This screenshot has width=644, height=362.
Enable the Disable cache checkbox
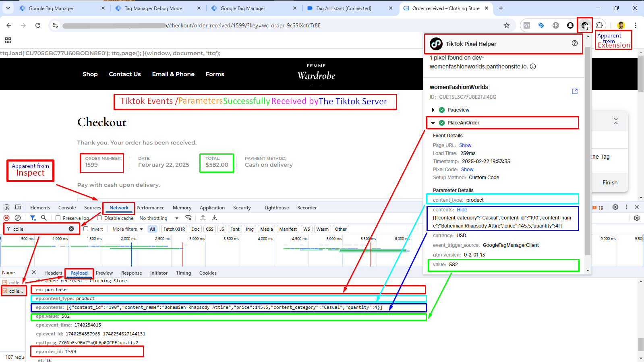[x=99, y=218]
